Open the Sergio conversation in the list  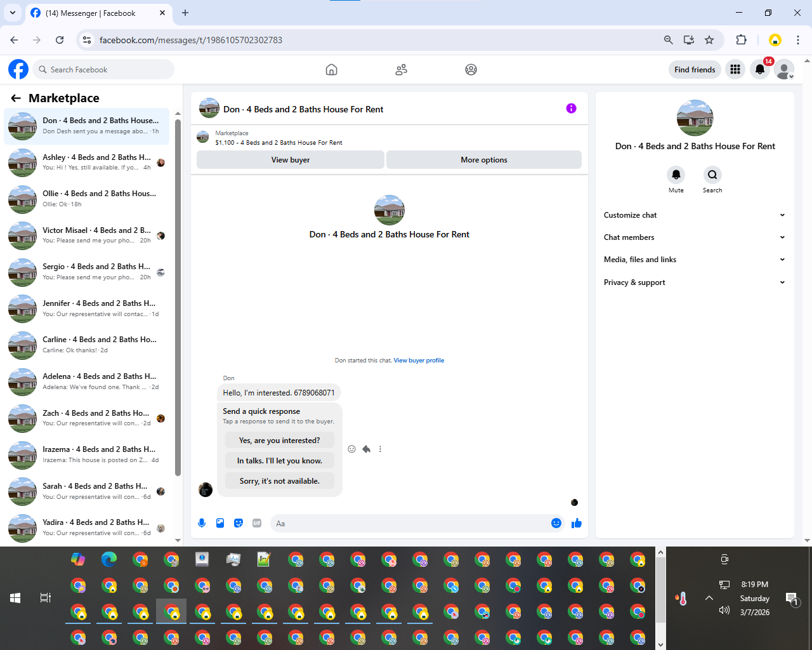(87, 272)
